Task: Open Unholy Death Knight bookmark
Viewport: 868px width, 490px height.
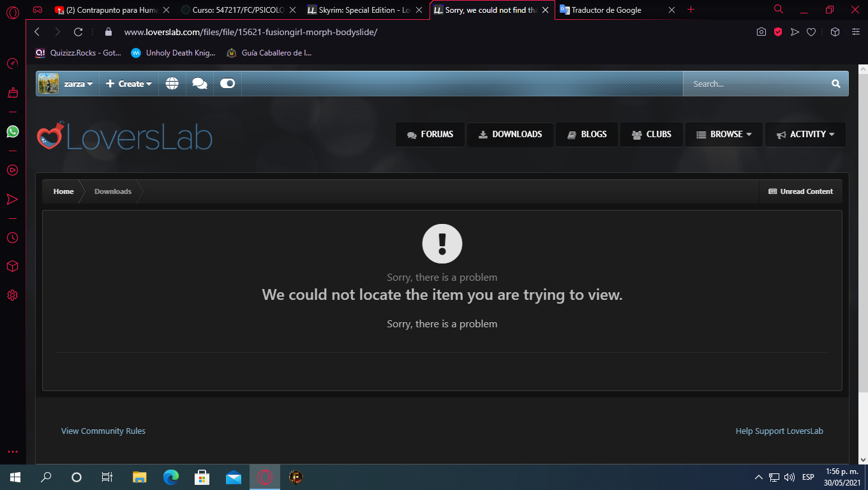Action: [x=173, y=53]
